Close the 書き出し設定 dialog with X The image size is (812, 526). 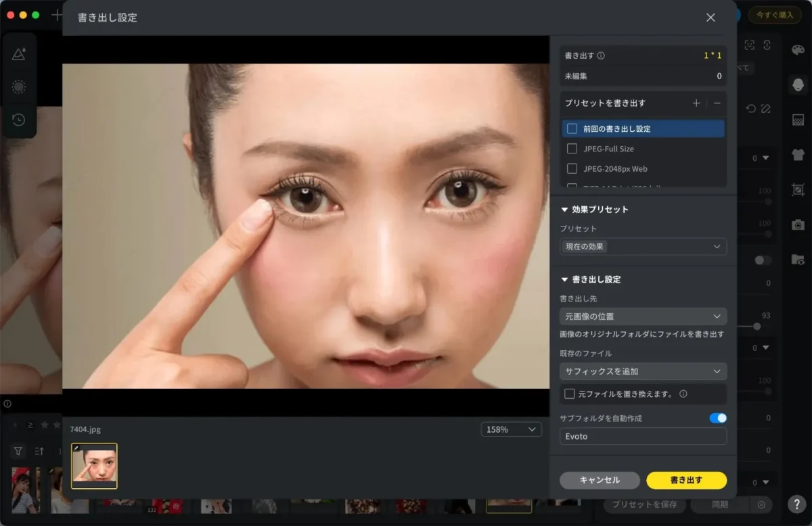[x=710, y=18]
